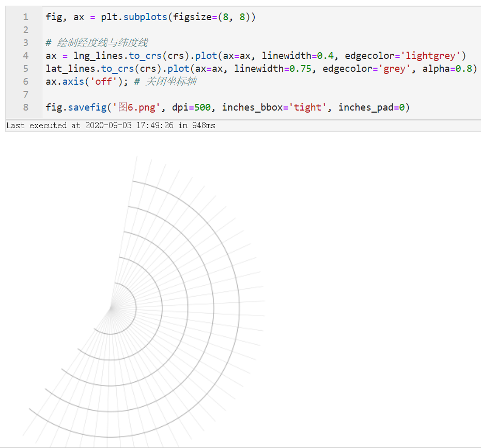Image resolution: width=481 pixels, height=448 pixels.
Task: Click ax.axis('off') on line 6
Action: point(84,81)
